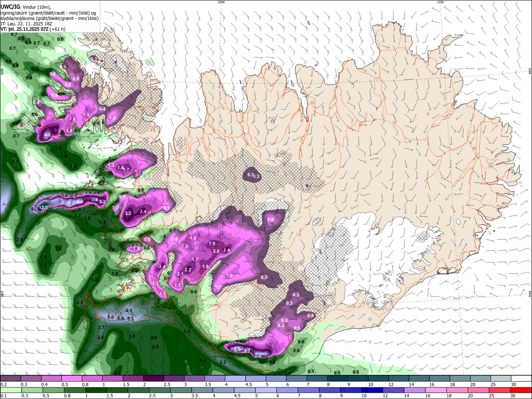Select the red 30 swatch in the rain legend row
The height and width of the screenshot is (399, 532).
(521, 390)
